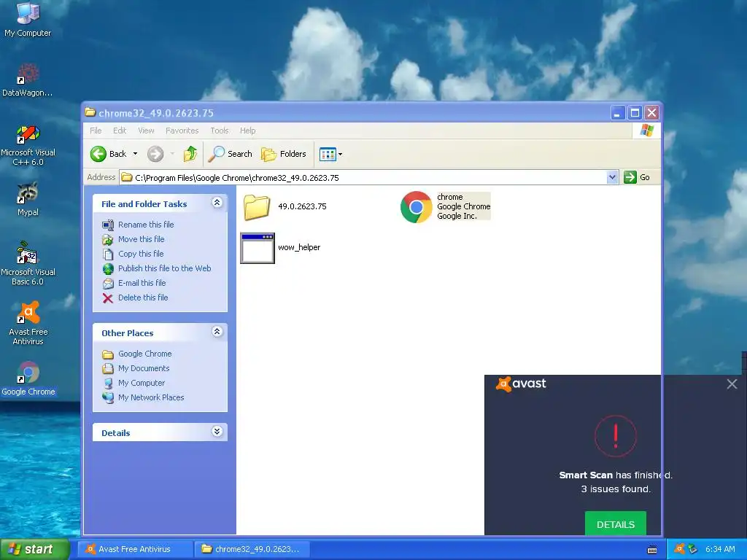Open My Computer desktop icon

click(x=28, y=19)
